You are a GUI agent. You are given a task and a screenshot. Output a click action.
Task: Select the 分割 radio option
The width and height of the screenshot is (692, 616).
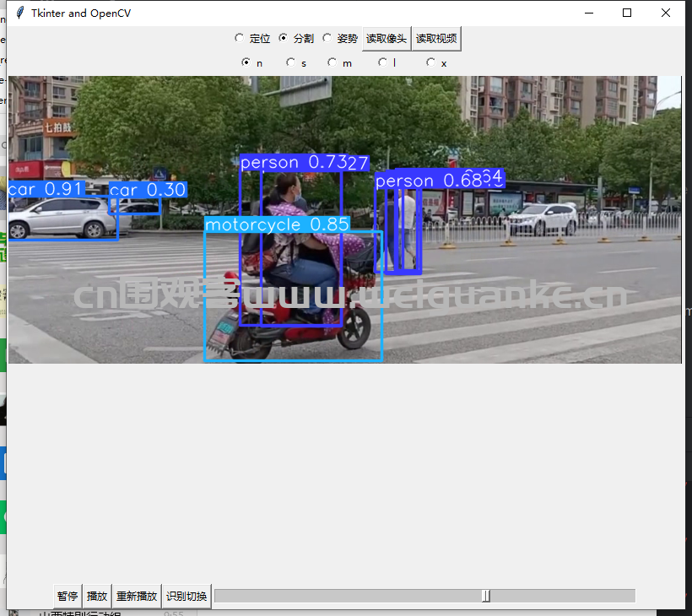pos(296,38)
